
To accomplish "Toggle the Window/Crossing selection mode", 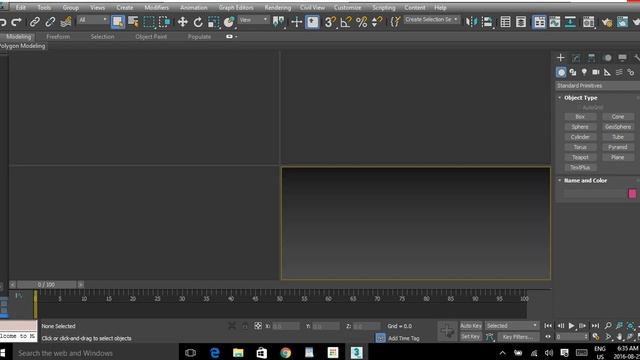I will (x=164, y=22).
